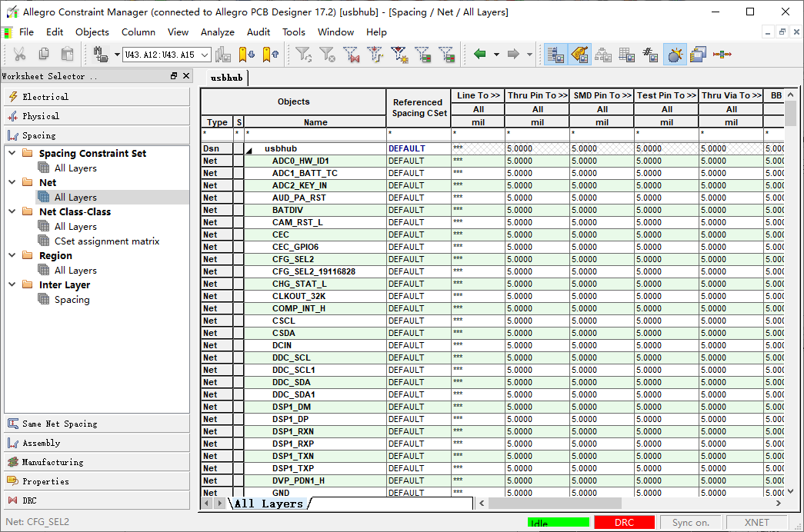
Task: Open the Electrical worksheet section
Action: tap(97, 96)
